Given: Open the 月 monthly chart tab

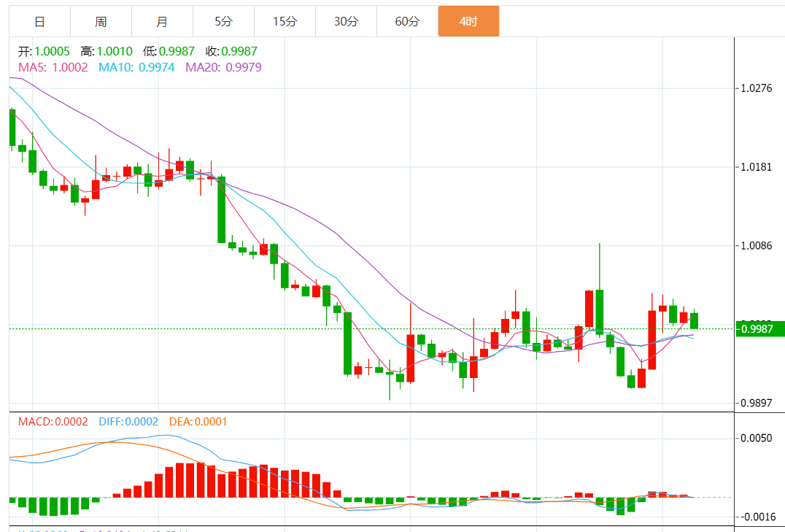Looking at the screenshot, I should 162,22.
